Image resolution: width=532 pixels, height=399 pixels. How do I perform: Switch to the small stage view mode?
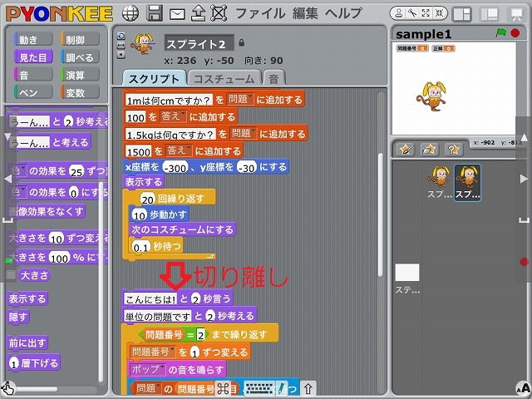(x=461, y=13)
